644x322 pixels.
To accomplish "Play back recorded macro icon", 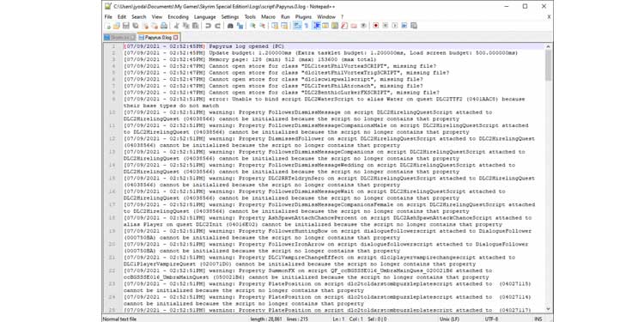I will (395, 26).
